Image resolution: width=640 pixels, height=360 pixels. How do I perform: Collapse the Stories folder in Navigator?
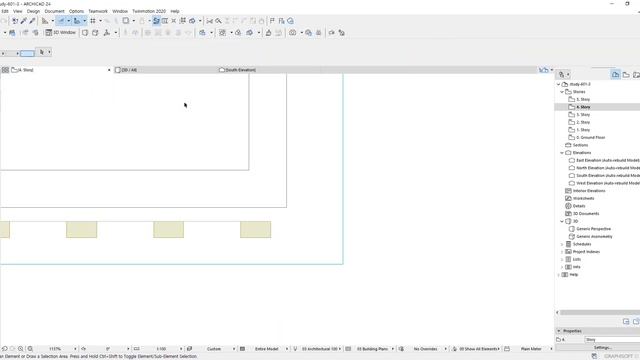click(562, 92)
